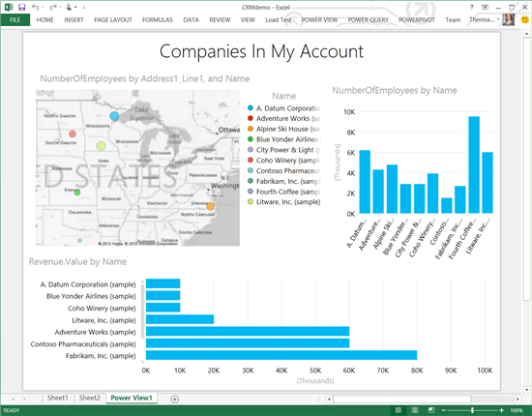
Task: Click horizontal scrollbar left arrow
Action: tap(329, 399)
